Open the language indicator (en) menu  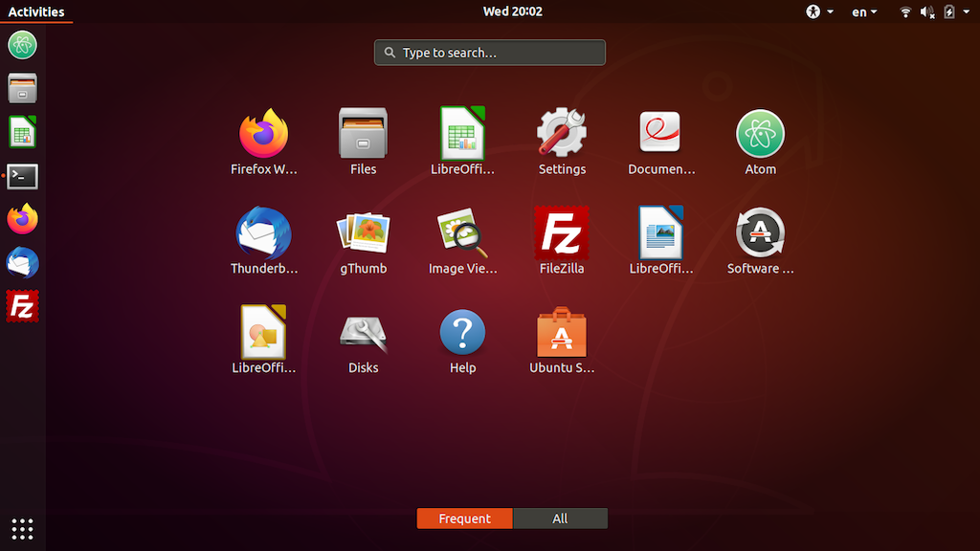862,12
